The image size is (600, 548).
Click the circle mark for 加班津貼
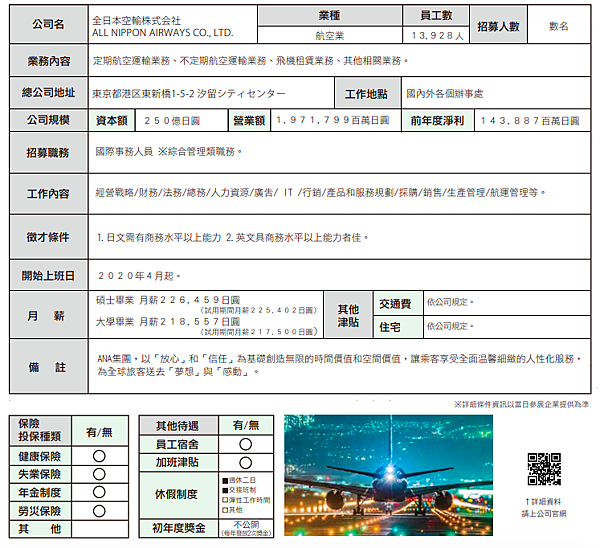coord(245,463)
